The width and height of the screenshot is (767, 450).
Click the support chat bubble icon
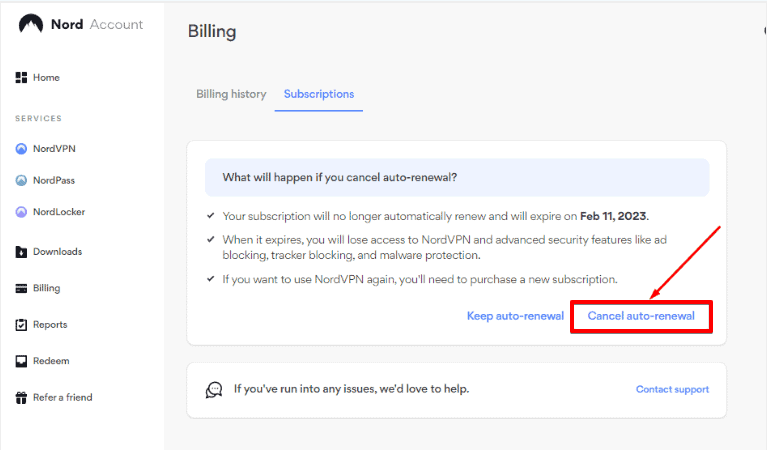pyautogui.click(x=214, y=389)
